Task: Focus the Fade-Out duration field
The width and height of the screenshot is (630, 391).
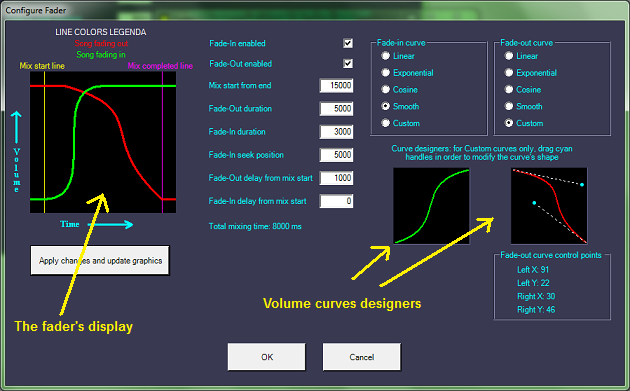Action: (336, 108)
